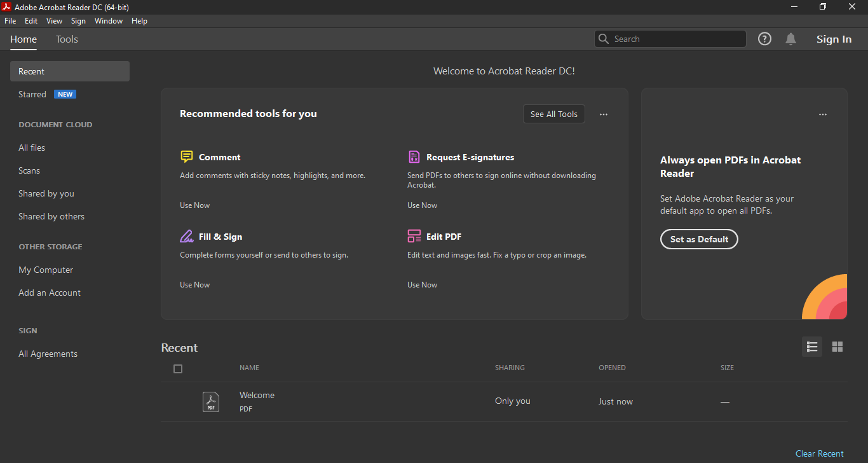Open the Edit menu
This screenshot has height=463, width=868.
point(31,21)
